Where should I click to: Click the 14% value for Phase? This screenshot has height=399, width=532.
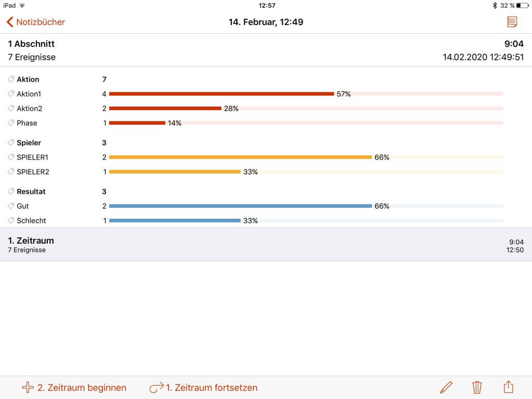[x=175, y=123]
